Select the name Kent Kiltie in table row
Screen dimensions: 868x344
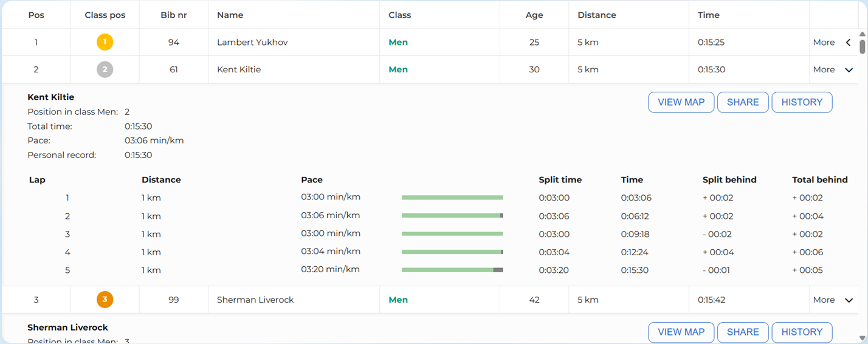(x=239, y=70)
